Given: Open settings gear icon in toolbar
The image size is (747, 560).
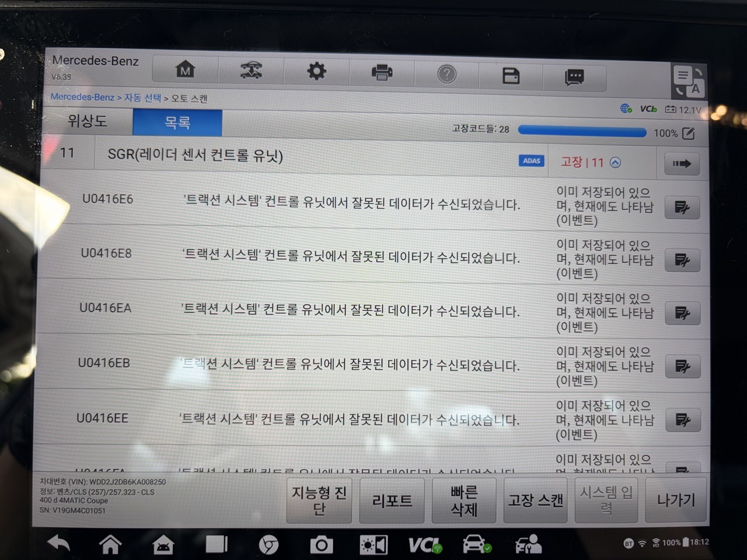Looking at the screenshot, I should click(316, 72).
